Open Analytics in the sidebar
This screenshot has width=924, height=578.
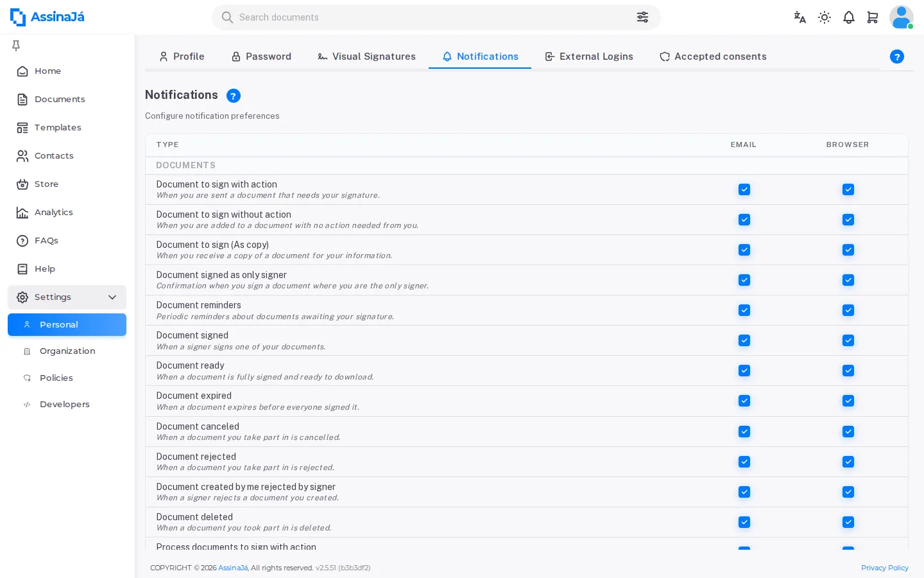click(x=67, y=213)
